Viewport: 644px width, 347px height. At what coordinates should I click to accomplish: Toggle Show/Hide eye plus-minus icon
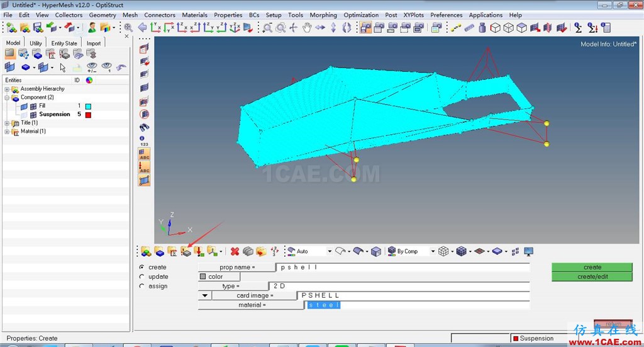[92, 67]
